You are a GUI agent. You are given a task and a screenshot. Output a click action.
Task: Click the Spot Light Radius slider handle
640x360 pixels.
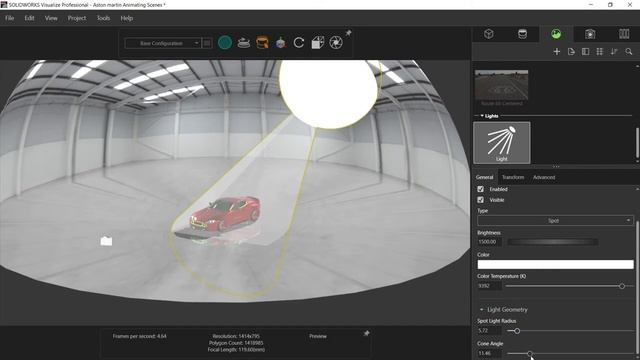(x=517, y=331)
